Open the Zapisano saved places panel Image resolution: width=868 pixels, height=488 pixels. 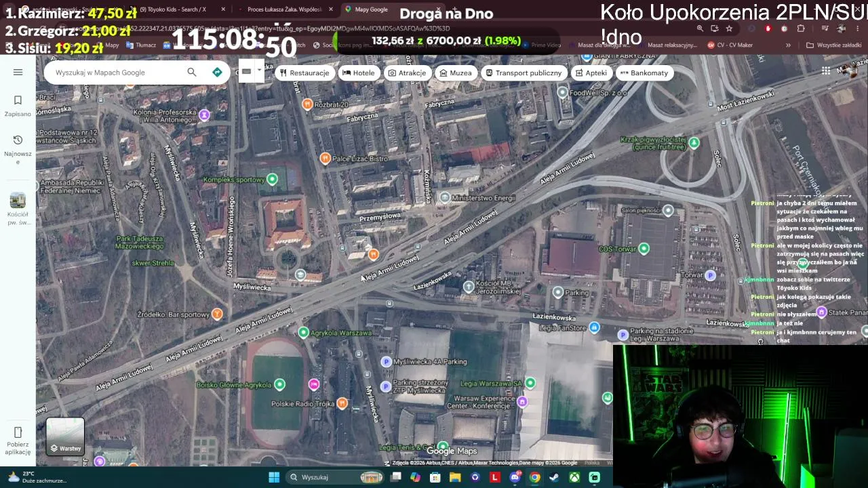click(18, 106)
